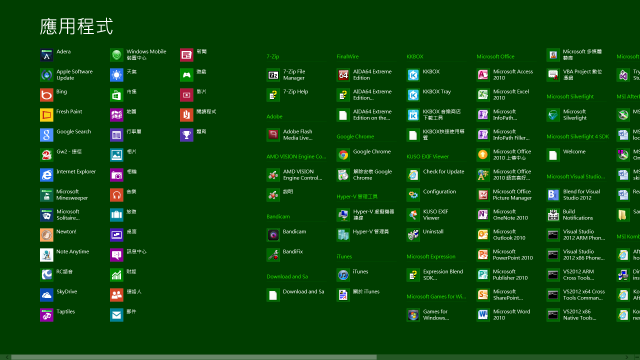This screenshot has height=360, width=640.
Task: Open Download and Sa entry
Action: click(273, 295)
